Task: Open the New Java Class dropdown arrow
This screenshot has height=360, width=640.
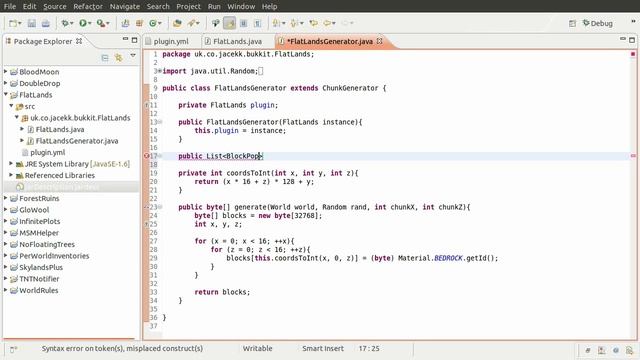Action: point(160,23)
